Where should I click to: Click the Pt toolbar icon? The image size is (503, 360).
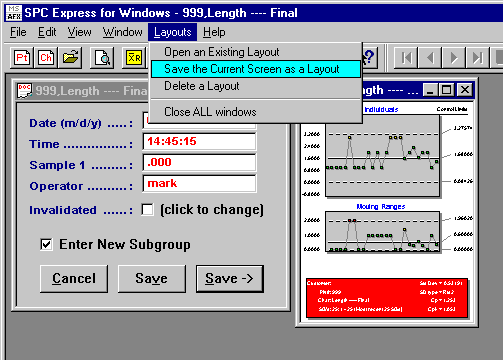click(x=22, y=58)
